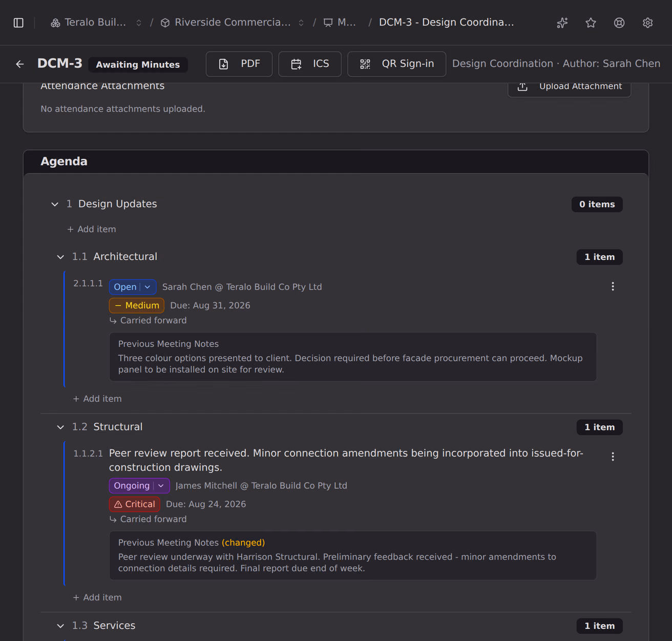Download the ICS calendar file
The width and height of the screenshot is (672, 641).
310,64
